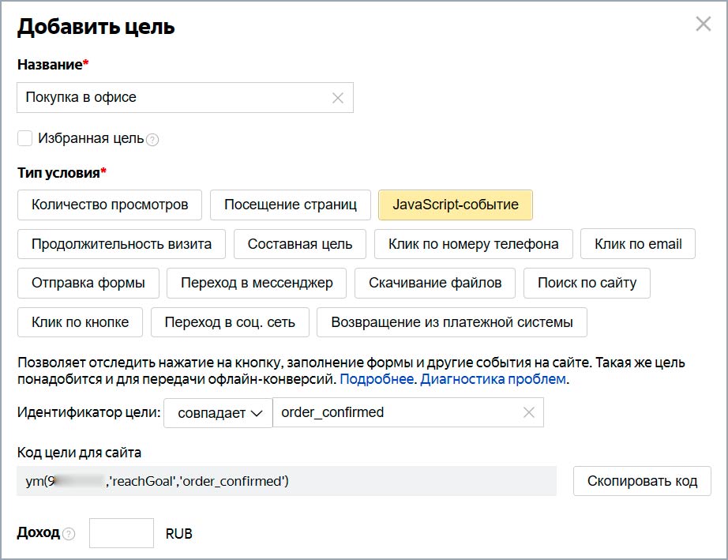
Task: Enable the Избранная цель checkbox
Action: pos(25,138)
